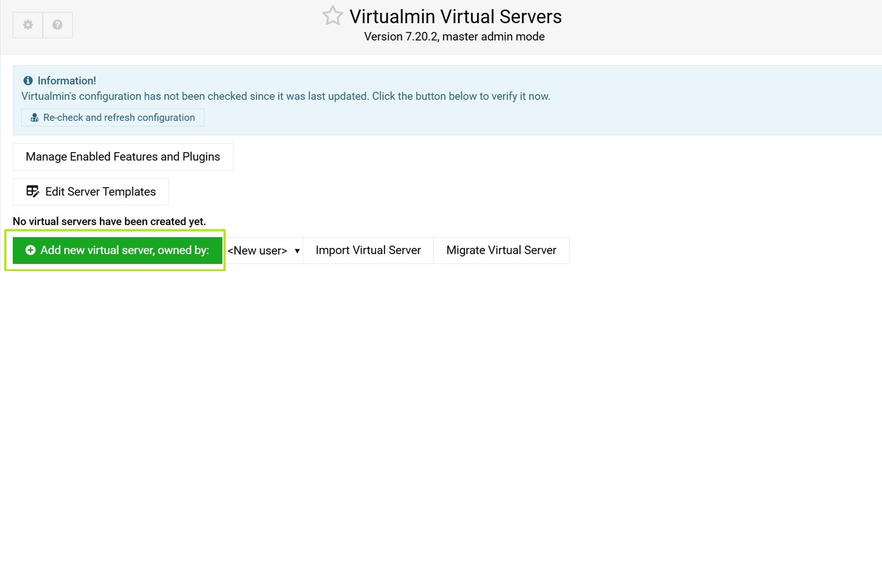This screenshot has width=882, height=588.
Task: Click the Information! heading text
Action: point(67,81)
